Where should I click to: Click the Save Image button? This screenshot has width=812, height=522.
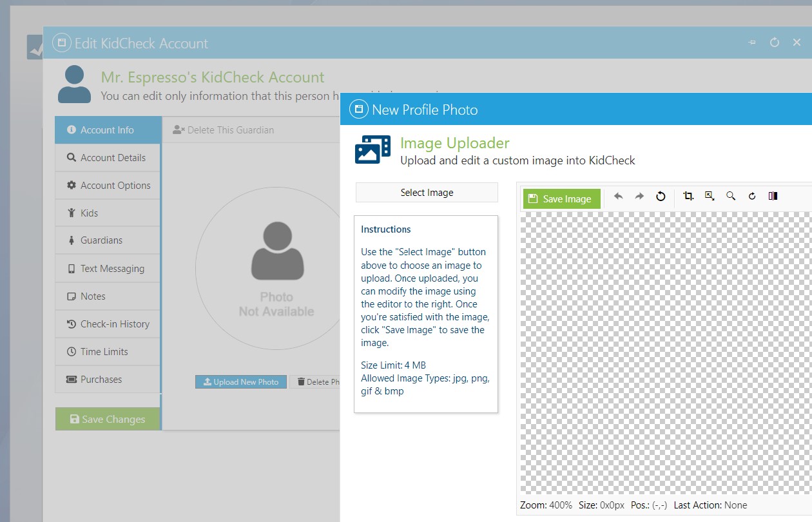(x=562, y=199)
